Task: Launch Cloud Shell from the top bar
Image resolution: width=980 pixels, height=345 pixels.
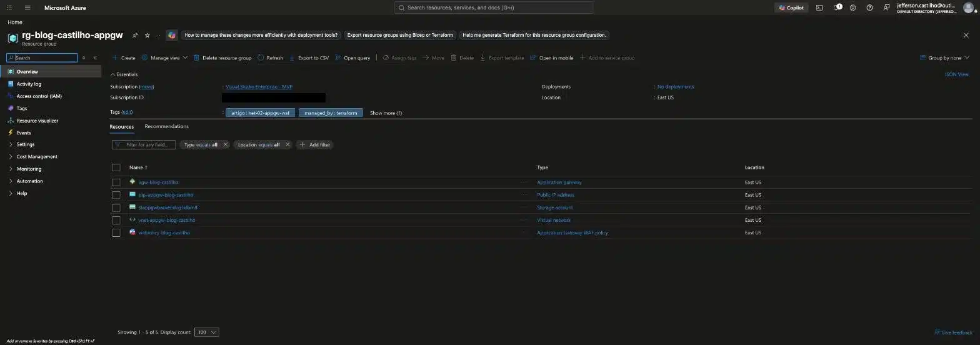Action: [x=819, y=7]
